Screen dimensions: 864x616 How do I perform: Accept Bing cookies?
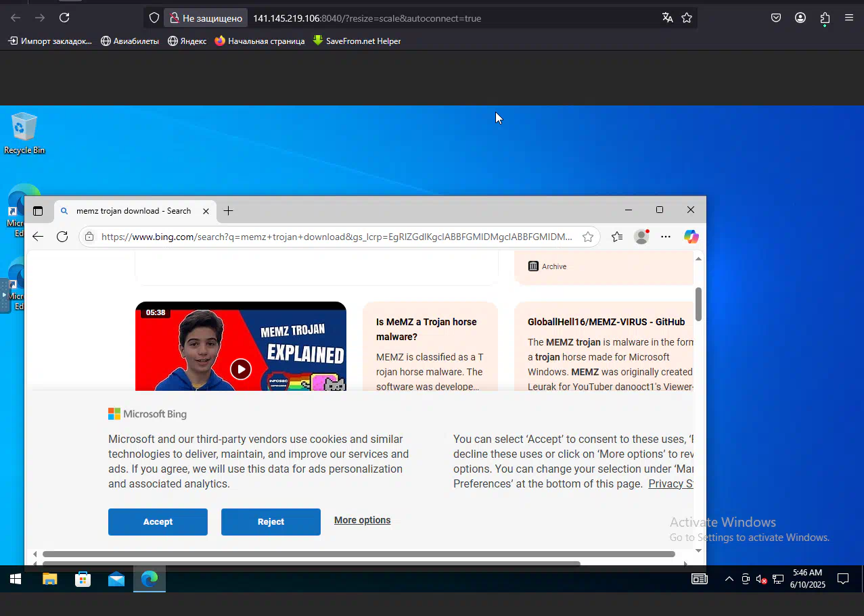pos(158,522)
